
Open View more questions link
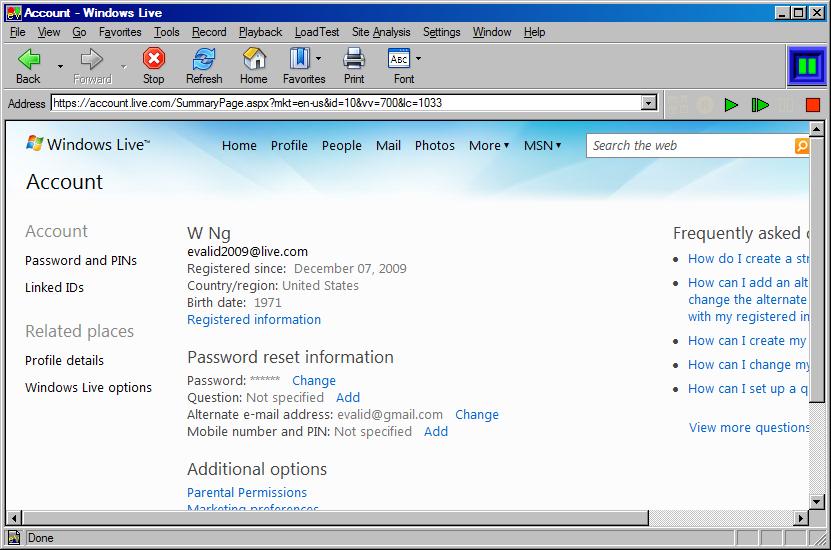point(749,427)
